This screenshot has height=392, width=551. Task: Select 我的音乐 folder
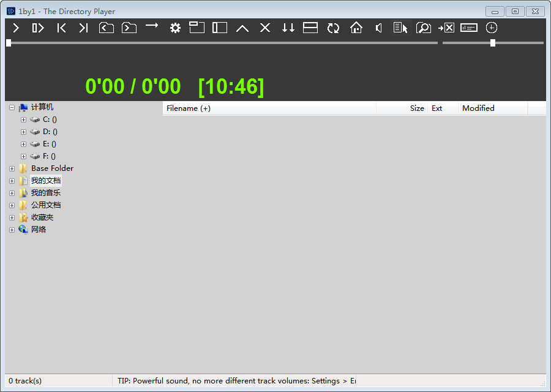tap(46, 193)
